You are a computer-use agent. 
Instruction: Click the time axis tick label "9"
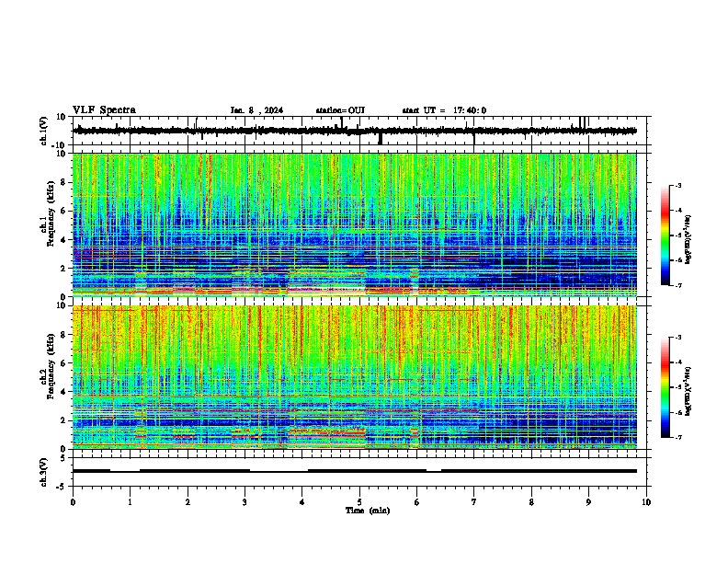point(588,502)
